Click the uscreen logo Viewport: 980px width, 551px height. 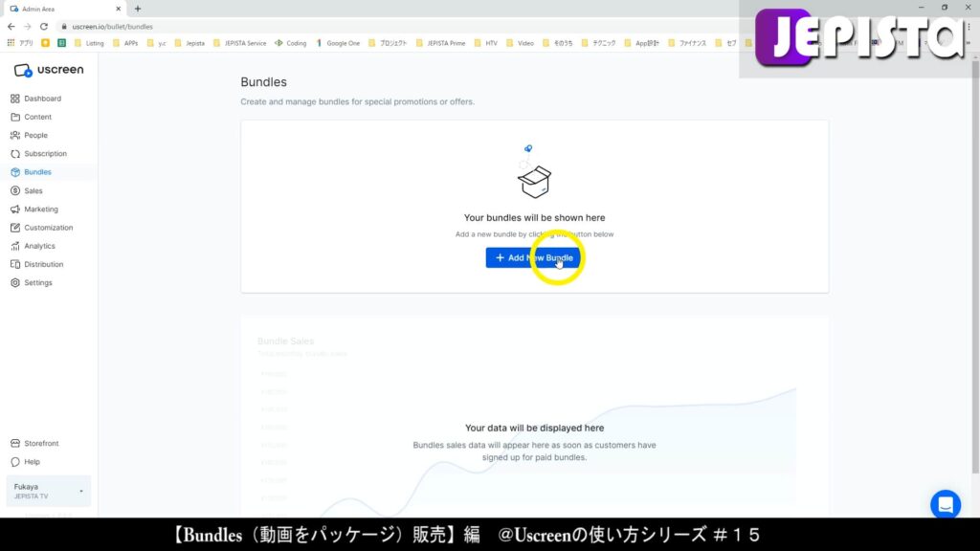point(49,70)
